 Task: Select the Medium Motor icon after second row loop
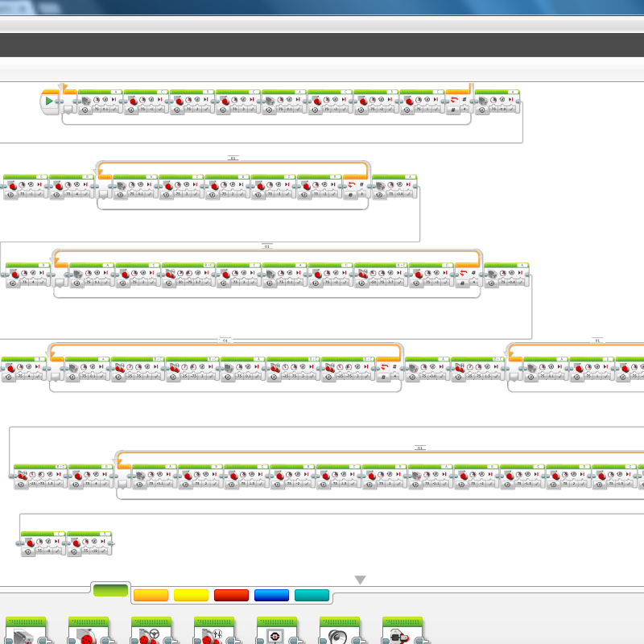[x=381, y=186]
